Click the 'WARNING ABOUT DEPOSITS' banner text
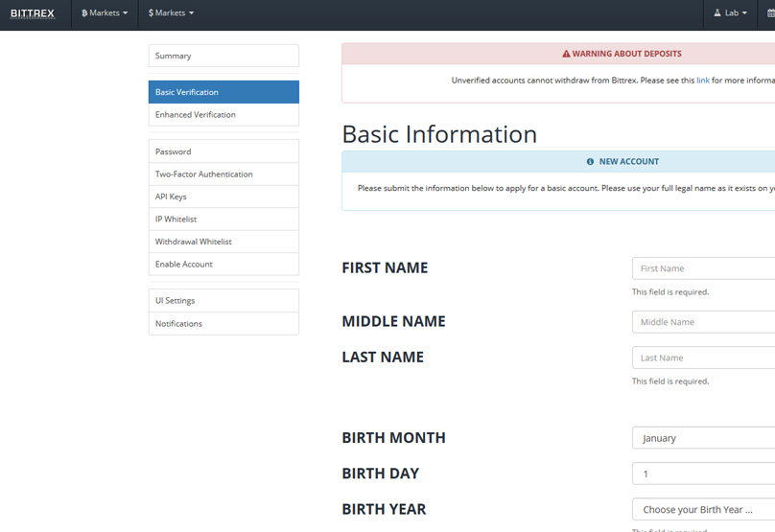 (626, 54)
